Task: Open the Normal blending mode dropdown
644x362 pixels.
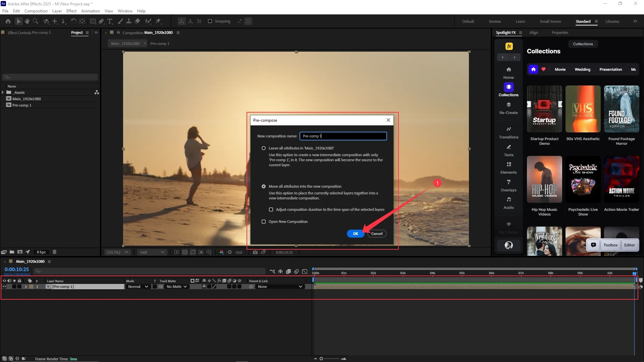Action: (x=138, y=287)
